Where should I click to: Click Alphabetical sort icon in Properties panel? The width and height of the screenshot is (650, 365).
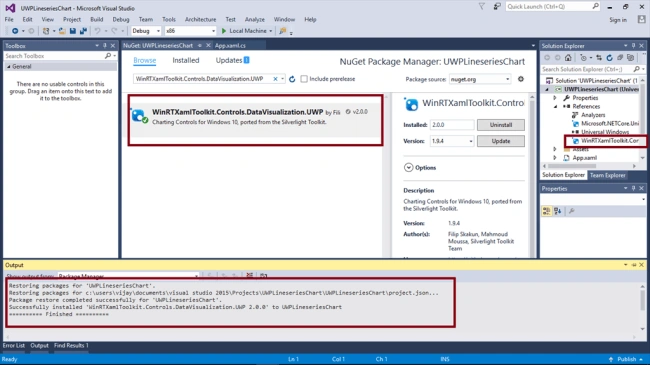pos(558,211)
